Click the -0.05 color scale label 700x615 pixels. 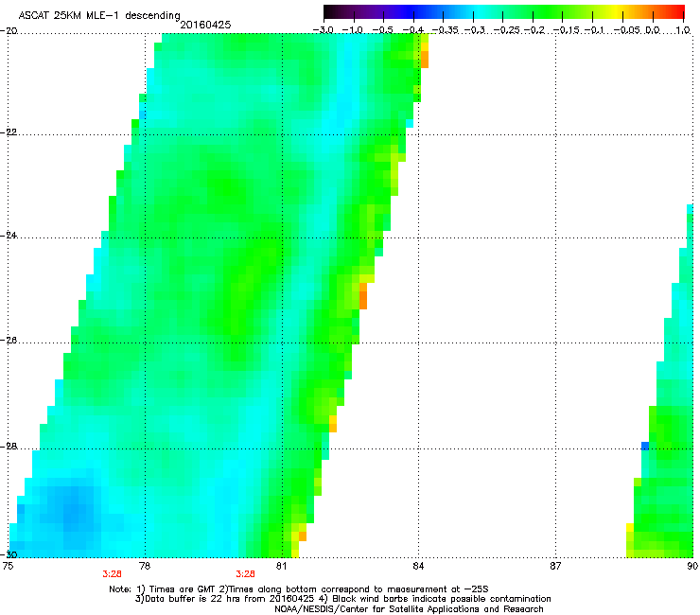click(627, 30)
